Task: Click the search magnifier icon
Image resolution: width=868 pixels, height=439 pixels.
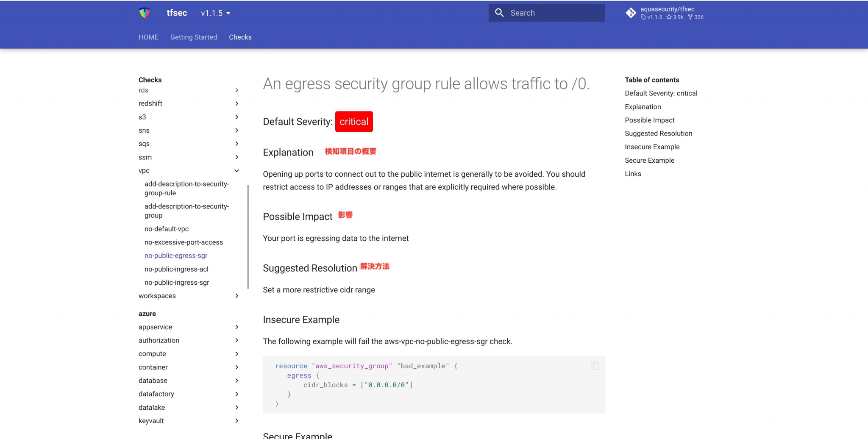Action: pos(499,13)
